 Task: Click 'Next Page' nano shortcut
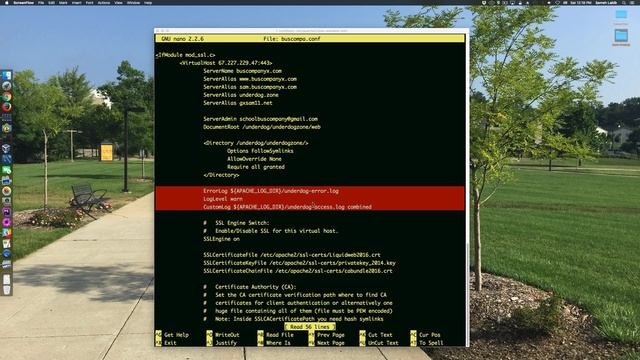click(331, 343)
